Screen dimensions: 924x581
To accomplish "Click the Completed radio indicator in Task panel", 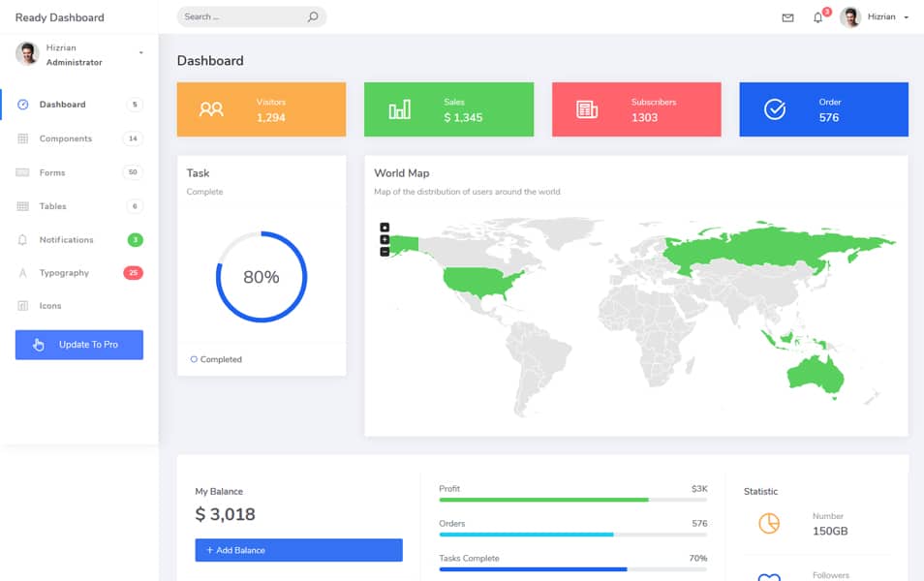I will pyautogui.click(x=193, y=358).
